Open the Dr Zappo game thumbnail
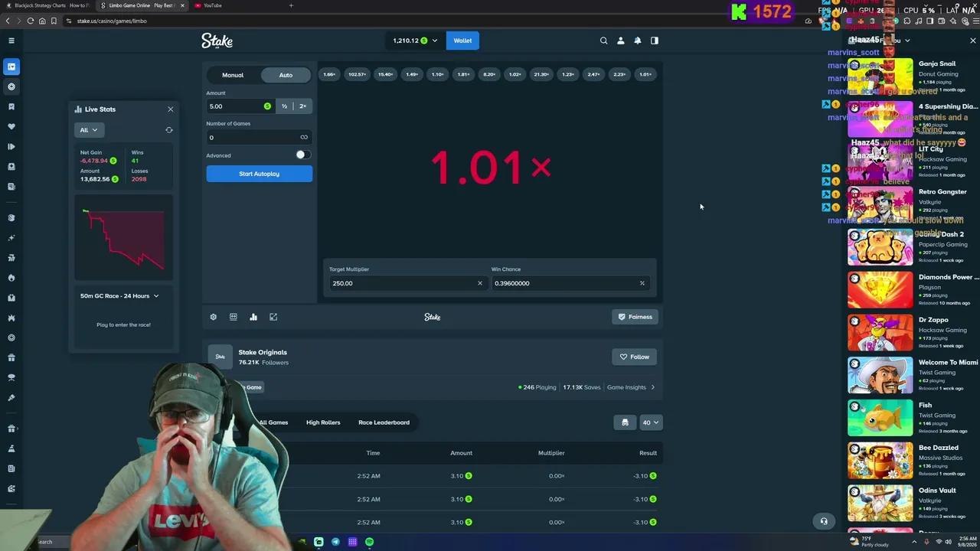The width and height of the screenshot is (980, 551). pos(880,332)
